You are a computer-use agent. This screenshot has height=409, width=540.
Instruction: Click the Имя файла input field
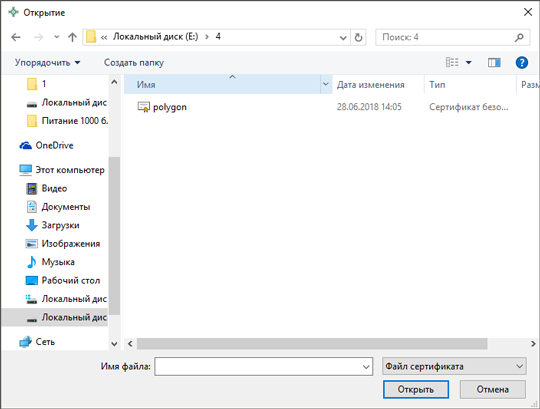(x=263, y=366)
